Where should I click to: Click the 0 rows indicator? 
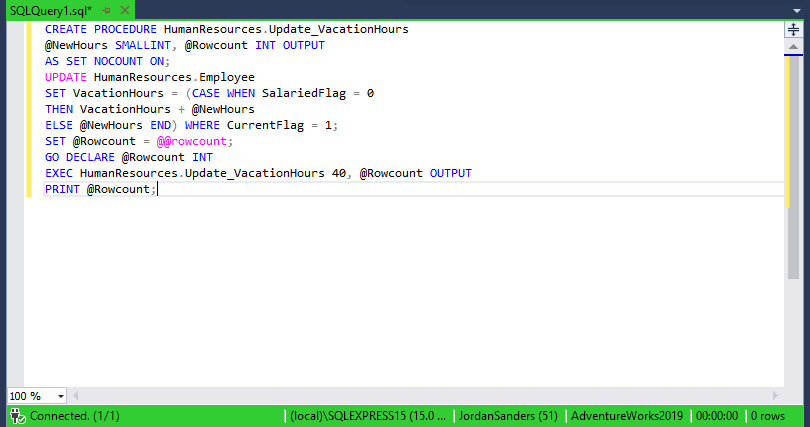pos(768,416)
